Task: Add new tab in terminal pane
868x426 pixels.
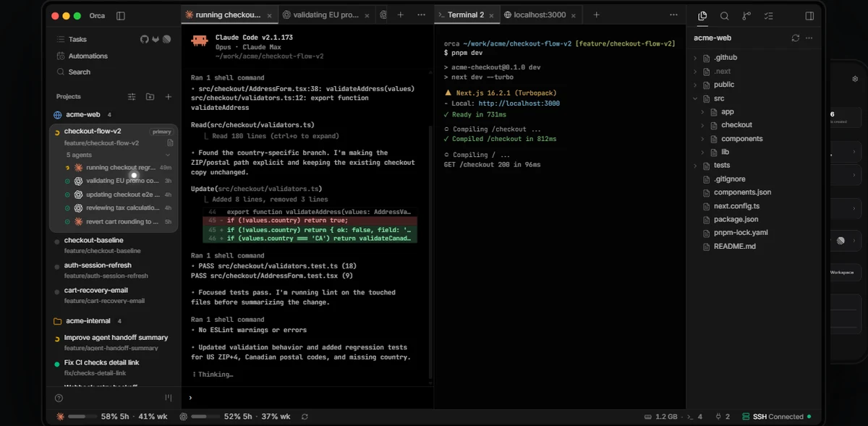Action: click(x=597, y=15)
